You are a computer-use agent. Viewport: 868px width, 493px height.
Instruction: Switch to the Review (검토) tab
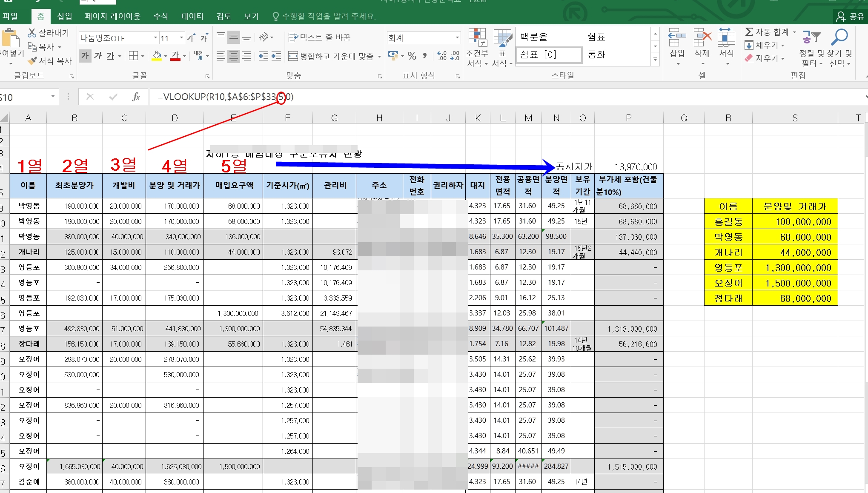coord(224,16)
